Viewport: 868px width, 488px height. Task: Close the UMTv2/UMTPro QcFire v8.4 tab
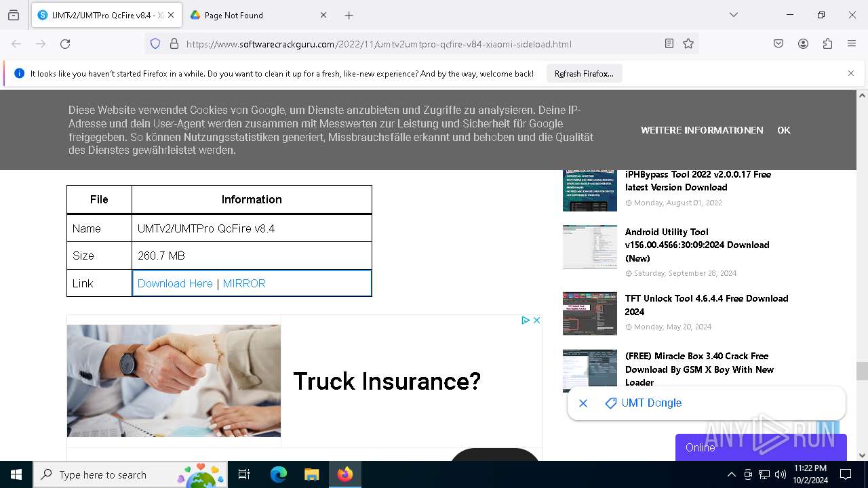click(x=171, y=15)
